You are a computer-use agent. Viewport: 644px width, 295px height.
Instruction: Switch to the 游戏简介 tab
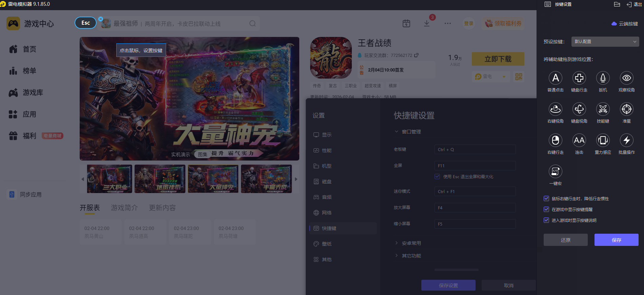tap(124, 208)
